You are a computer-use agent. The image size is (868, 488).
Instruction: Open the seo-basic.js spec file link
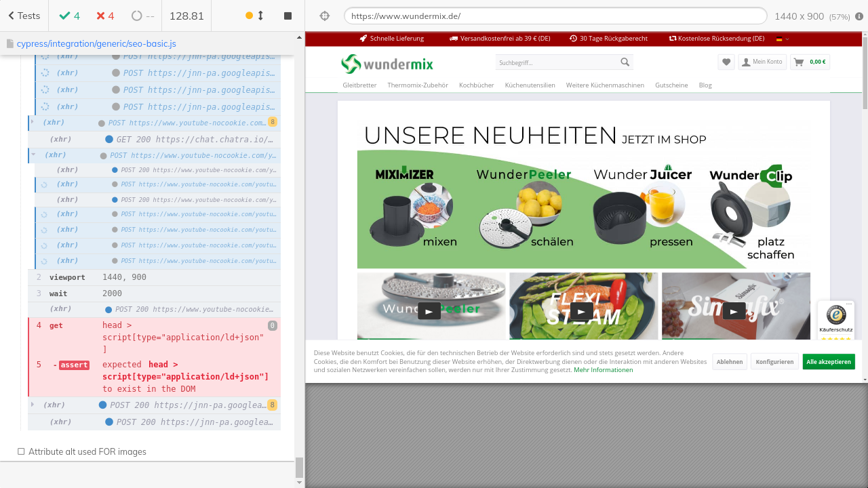pos(96,43)
